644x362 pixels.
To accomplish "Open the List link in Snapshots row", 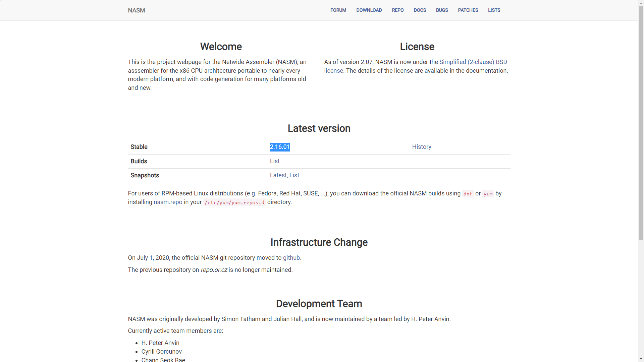I will [x=294, y=175].
